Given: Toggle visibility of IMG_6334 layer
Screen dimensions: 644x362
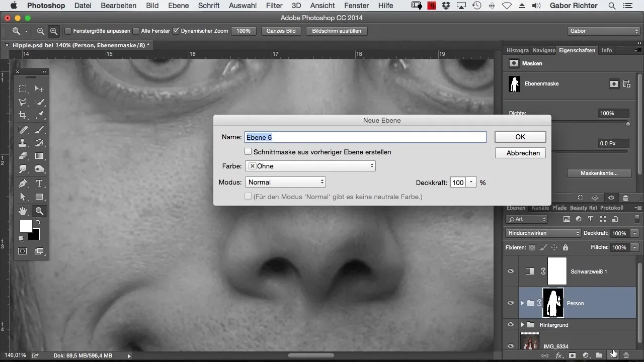Looking at the screenshot, I should click(511, 346).
